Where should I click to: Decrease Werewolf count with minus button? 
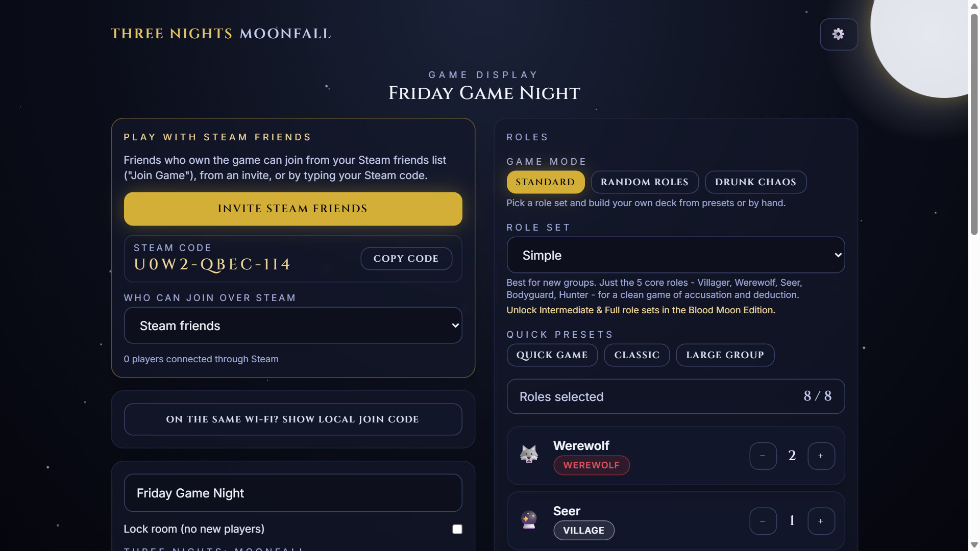(x=763, y=456)
